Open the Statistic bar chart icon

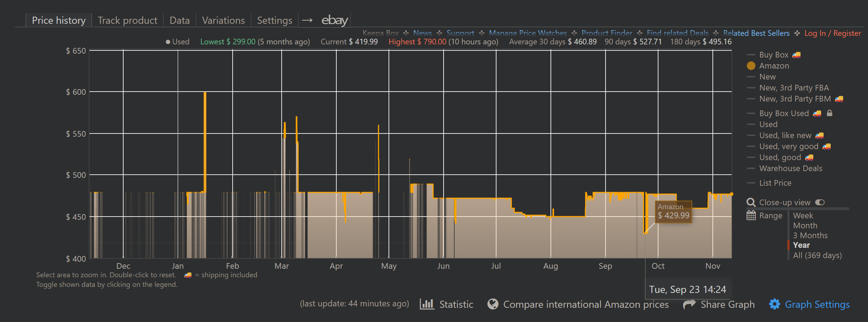[x=427, y=304]
